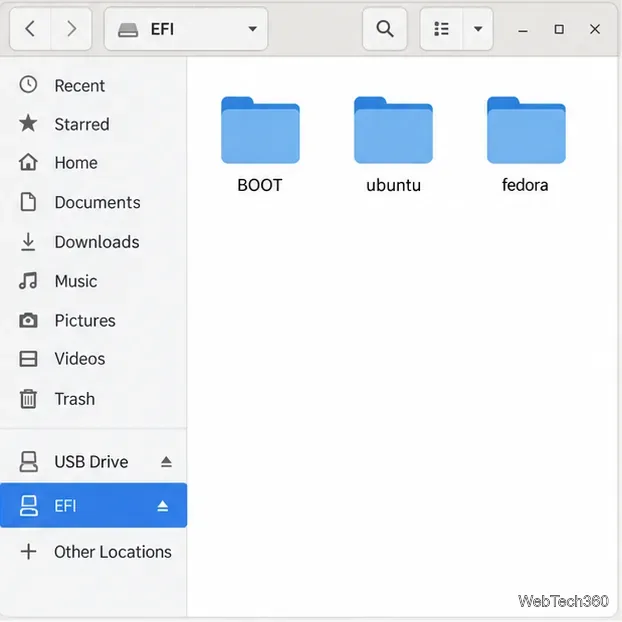Click the fedora folder name

pos(525,185)
